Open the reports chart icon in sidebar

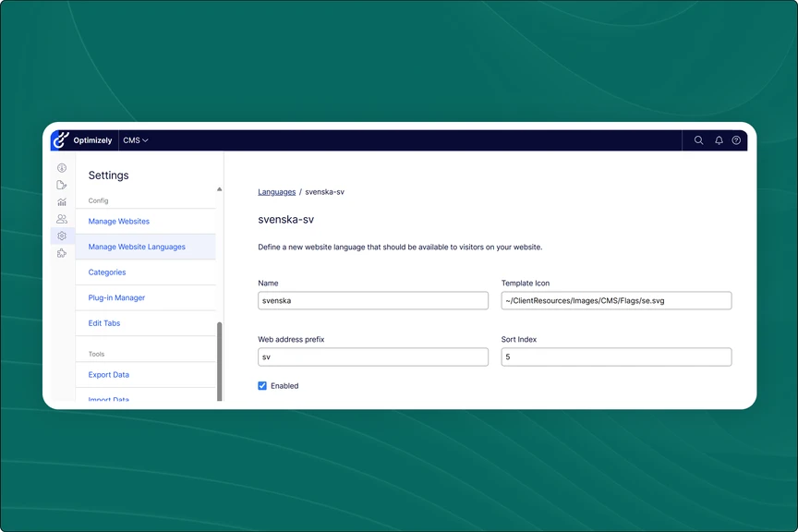[62, 202]
